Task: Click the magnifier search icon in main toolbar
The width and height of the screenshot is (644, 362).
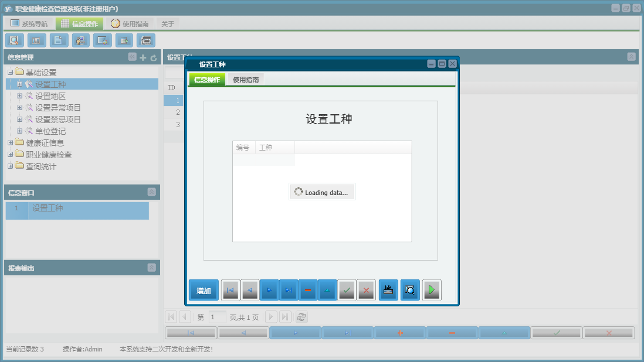Action: [15, 40]
